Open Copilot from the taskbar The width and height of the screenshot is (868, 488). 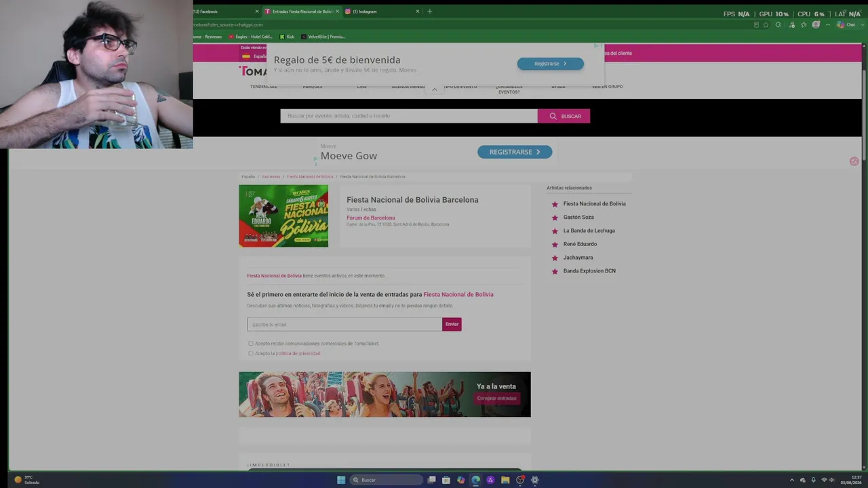tap(461, 480)
